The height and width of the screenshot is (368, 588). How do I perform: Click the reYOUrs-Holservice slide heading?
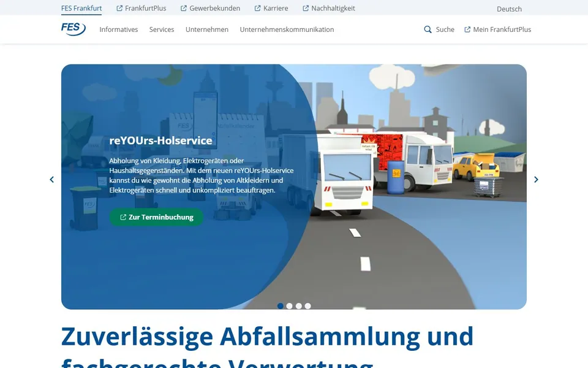point(161,140)
